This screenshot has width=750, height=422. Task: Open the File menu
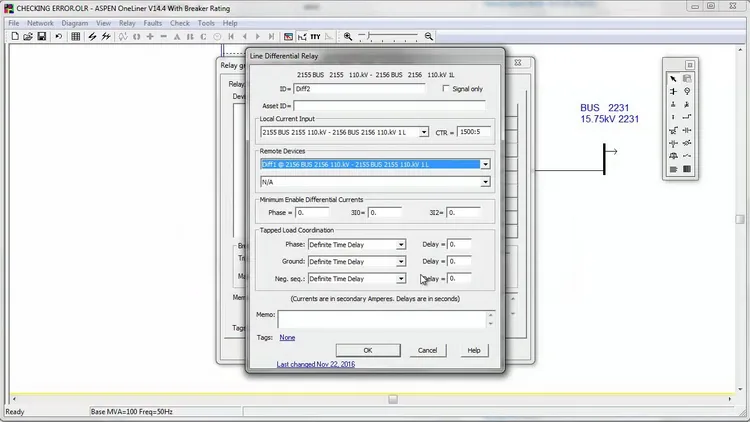tap(14, 23)
